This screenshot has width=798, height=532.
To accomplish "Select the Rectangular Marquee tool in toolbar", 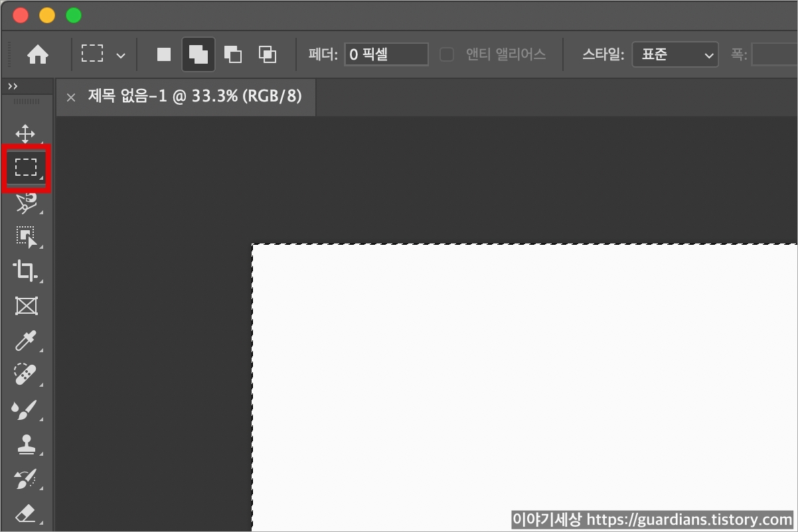I will coord(26,167).
